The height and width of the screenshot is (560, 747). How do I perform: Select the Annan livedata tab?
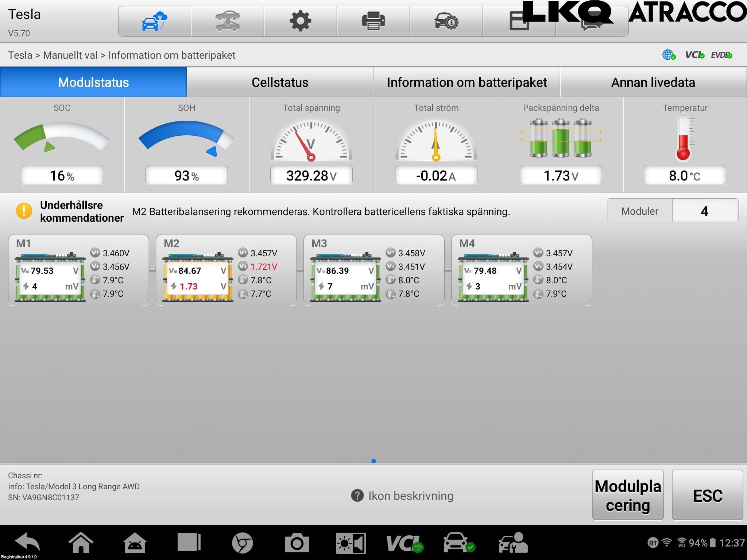pos(653,82)
